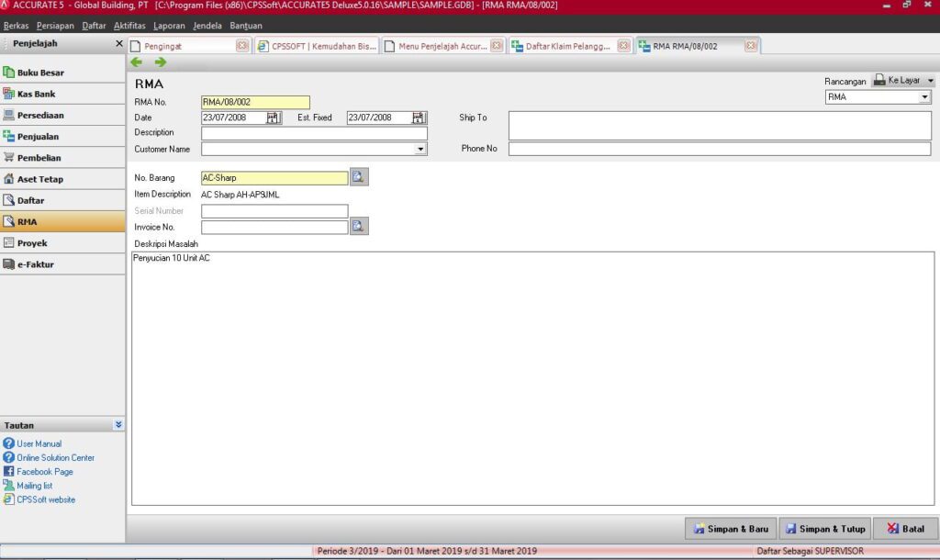
Task: Collapse the Tautan panel chevron
Action: pyautogui.click(x=118, y=424)
